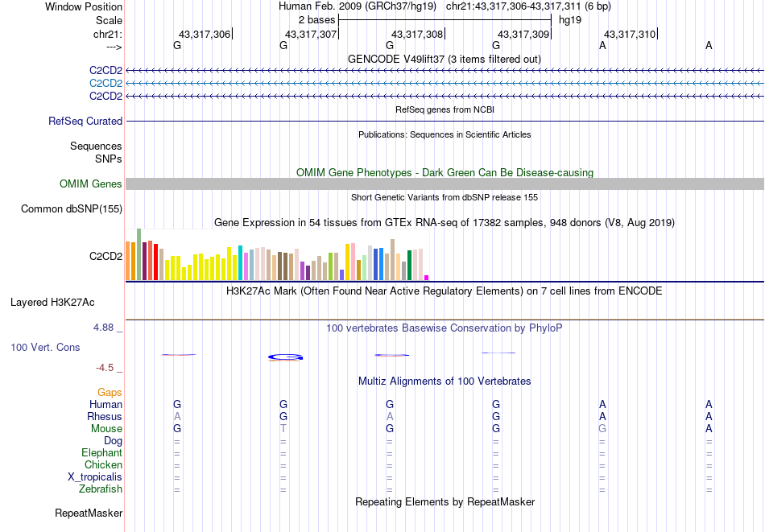765x532 pixels.
Task: Click the GENCODE V49lift37 track title
Action: (445, 59)
